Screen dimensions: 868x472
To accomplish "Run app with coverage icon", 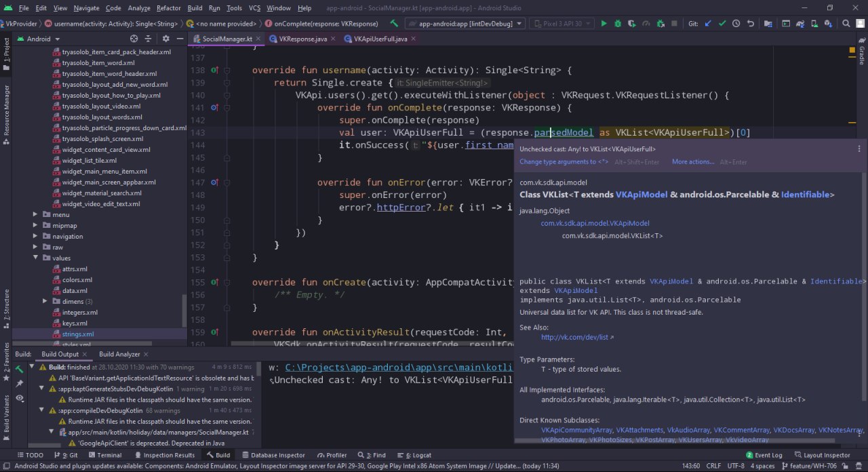I will click(632, 24).
